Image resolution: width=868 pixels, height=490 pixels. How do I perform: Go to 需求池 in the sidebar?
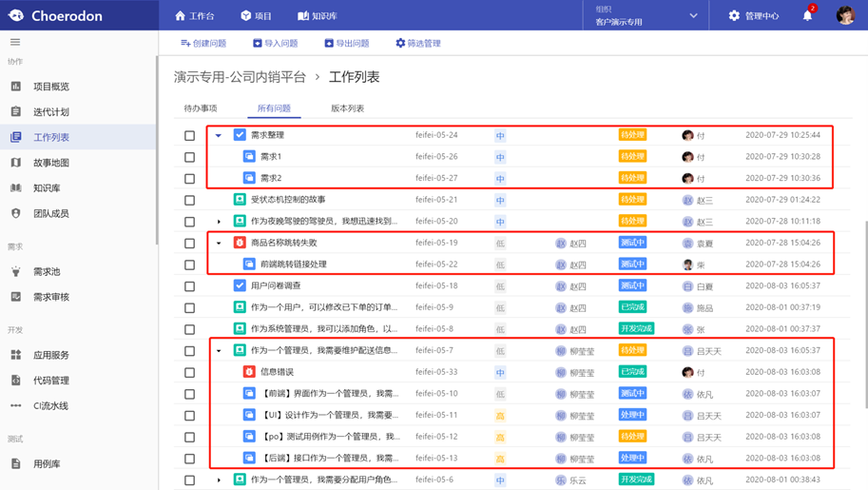coord(46,272)
